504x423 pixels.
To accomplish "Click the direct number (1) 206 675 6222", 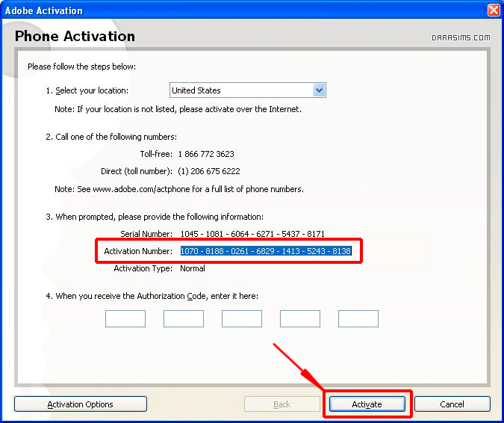I will click(209, 171).
